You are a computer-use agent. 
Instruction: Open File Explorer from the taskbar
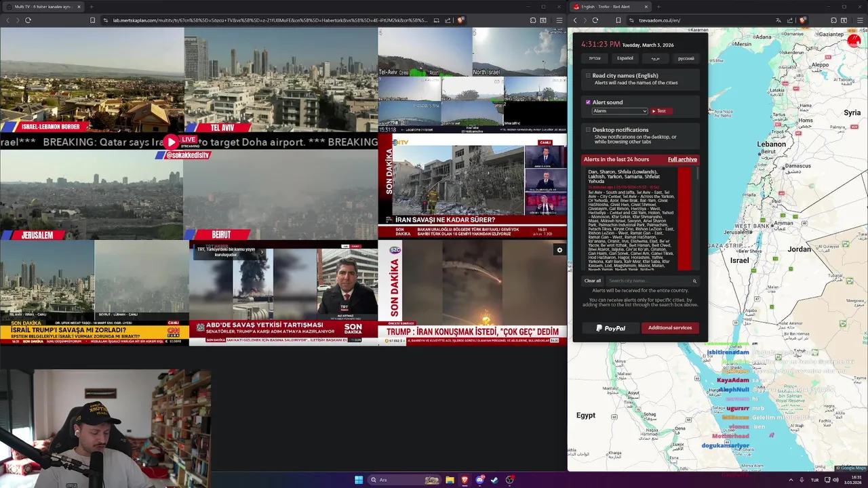[450, 480]
